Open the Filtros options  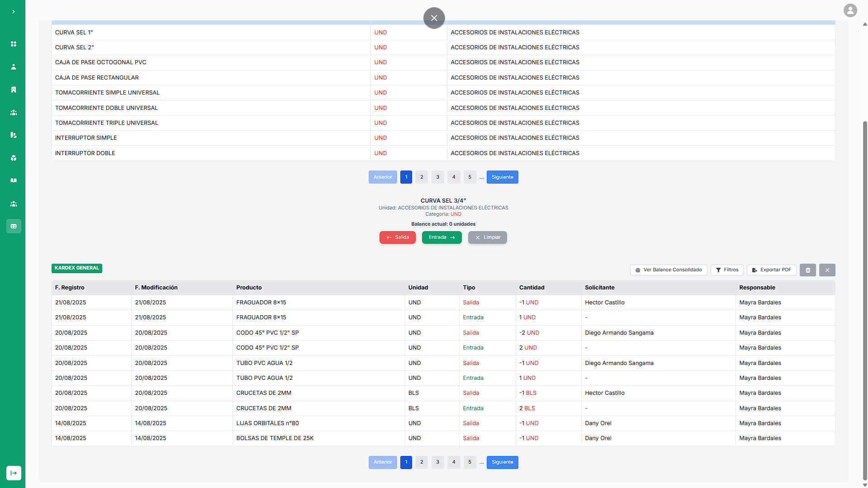[x=727, y=270]
